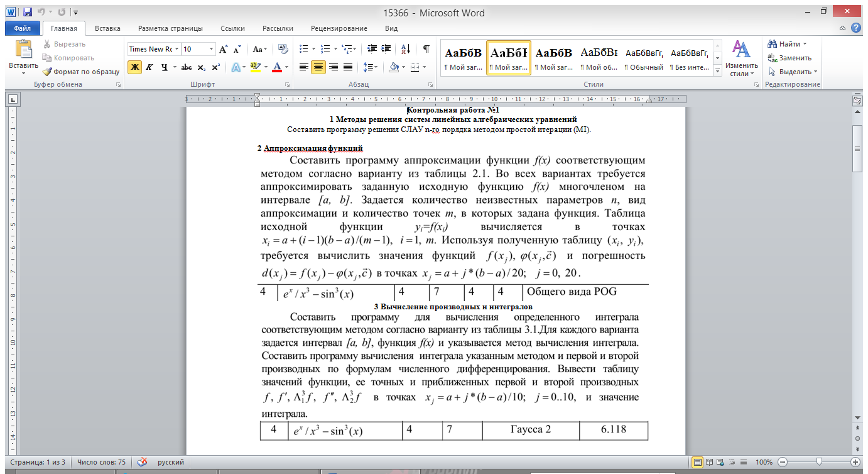Click the tab stop selector beside the ruler
Viewport: 868px width, 474px height.
(13, 99)
